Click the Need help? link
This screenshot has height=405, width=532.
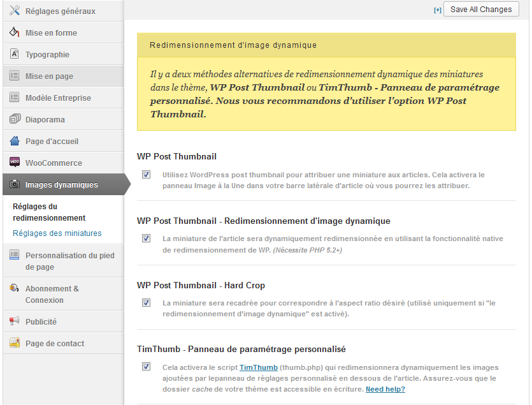[x=385, y=389]
